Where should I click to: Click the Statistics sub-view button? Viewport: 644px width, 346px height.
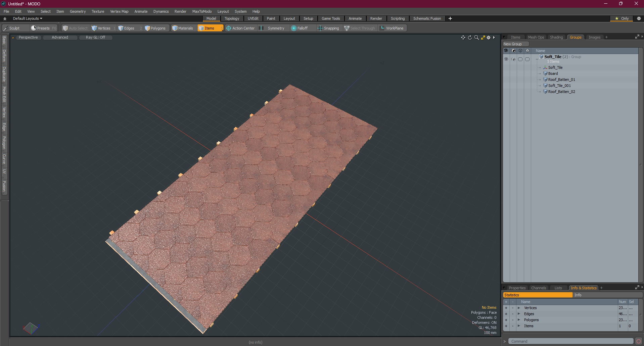click(538, 295)
